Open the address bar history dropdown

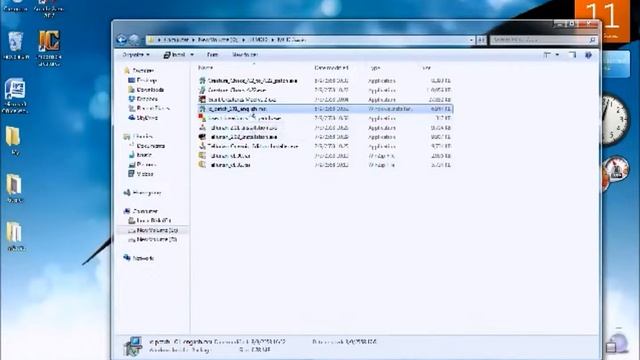[471, 40]
